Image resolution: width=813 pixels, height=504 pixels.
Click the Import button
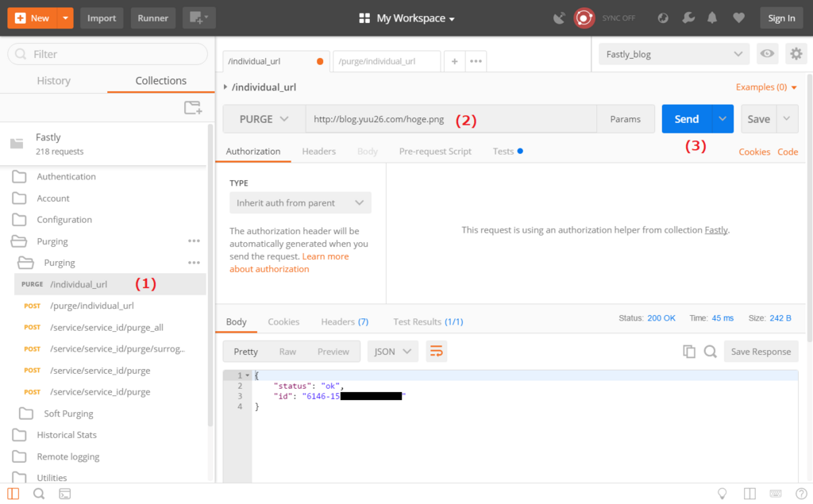click(x=102, y=18)
